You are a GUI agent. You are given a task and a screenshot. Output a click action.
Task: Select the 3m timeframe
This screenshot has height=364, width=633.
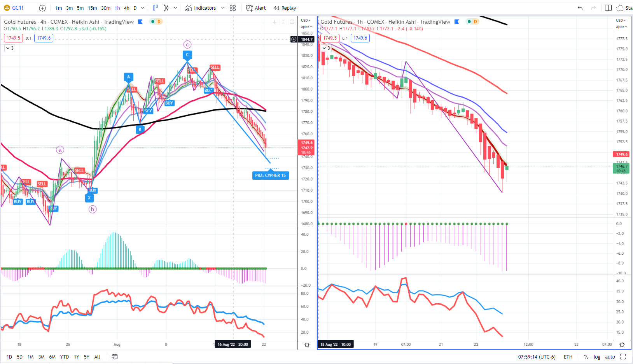[70, 8]
